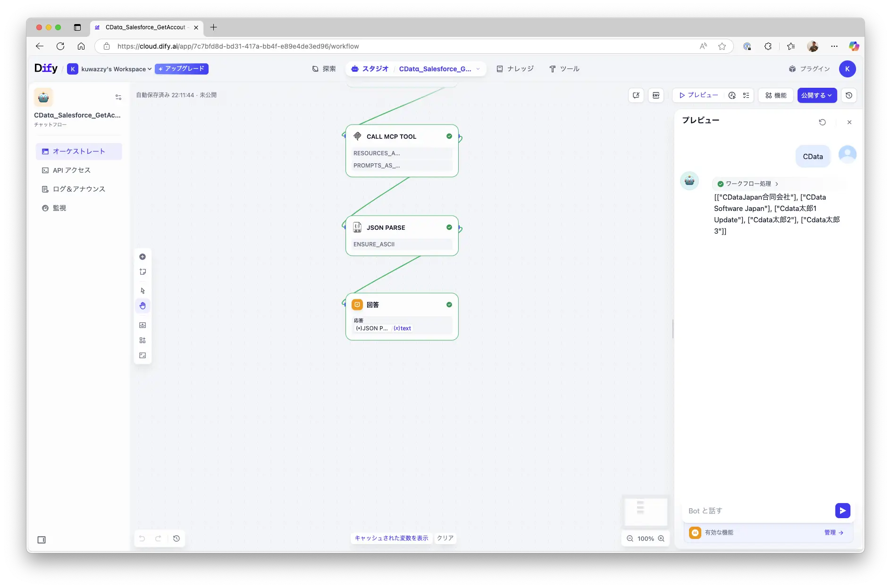Screen dimensions: 891x588
Task: Open a new browser tab
Action: (213, 27)
